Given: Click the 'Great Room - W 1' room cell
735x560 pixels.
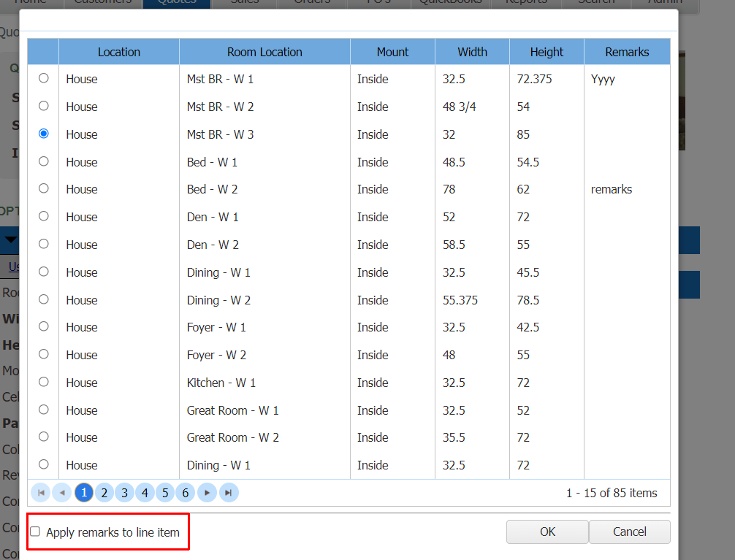Looking at the screenshot, I should pos(264,410).
